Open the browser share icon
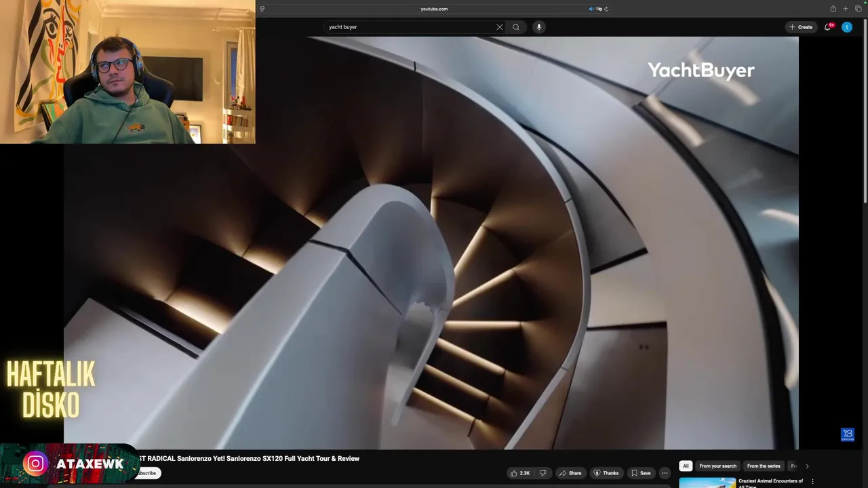The image size is (868, 488). click(833, 9)
